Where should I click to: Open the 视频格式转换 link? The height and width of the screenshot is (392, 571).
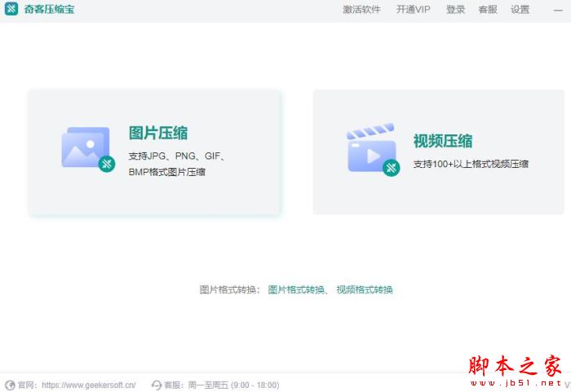pos(365,289)
